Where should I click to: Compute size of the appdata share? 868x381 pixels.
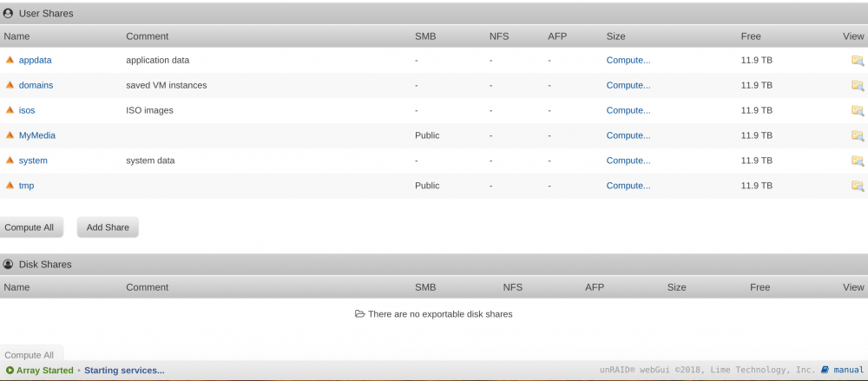[628, 60]
